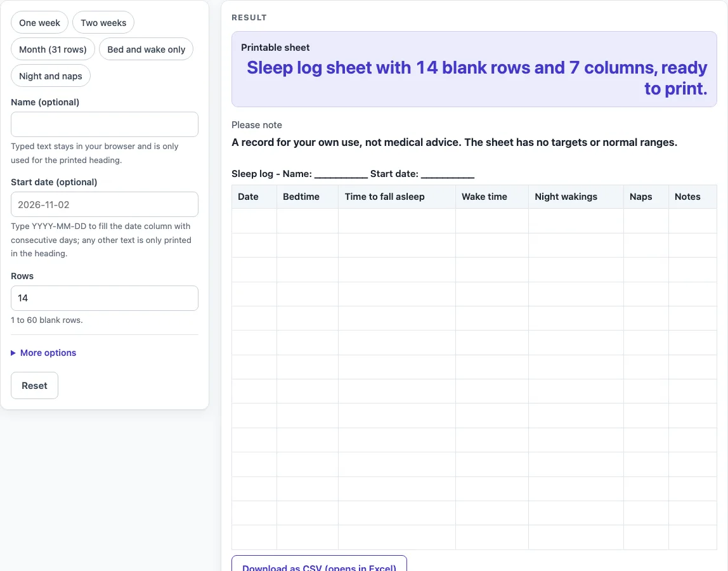Edit the Rows number field
Image resolution: width=728 pixels, height=571 pixels.
[105, 298]
